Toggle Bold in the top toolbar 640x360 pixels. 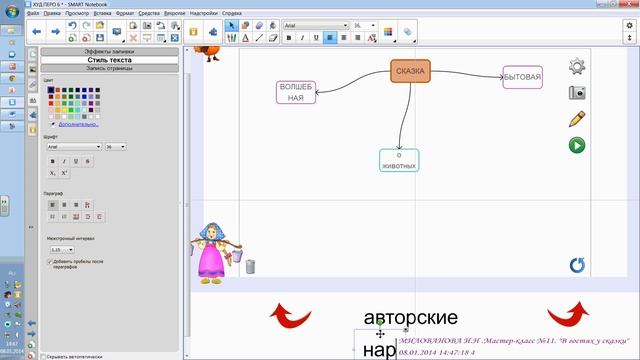[x=289, y=38]
